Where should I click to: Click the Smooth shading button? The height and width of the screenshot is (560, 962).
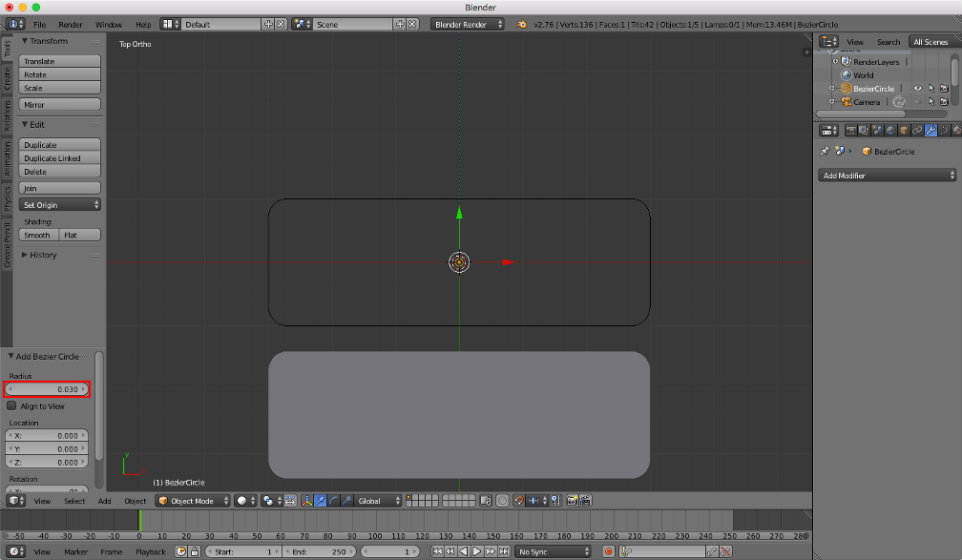tap(38, 235)
